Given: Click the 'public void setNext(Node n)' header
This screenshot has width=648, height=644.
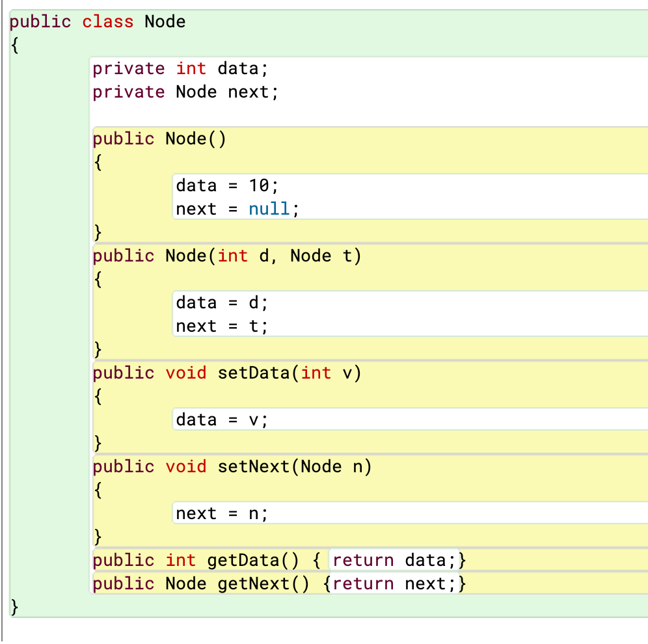Looking at the screenshot, I should click(232, 467).
